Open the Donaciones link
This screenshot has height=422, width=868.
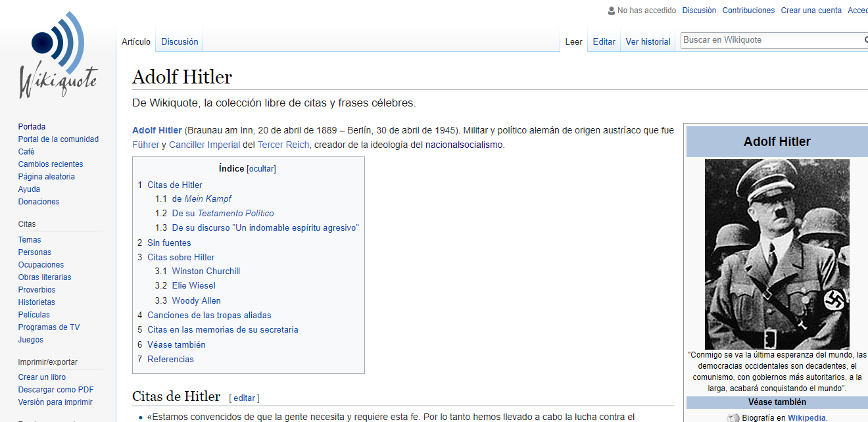(x=39, y=202)
